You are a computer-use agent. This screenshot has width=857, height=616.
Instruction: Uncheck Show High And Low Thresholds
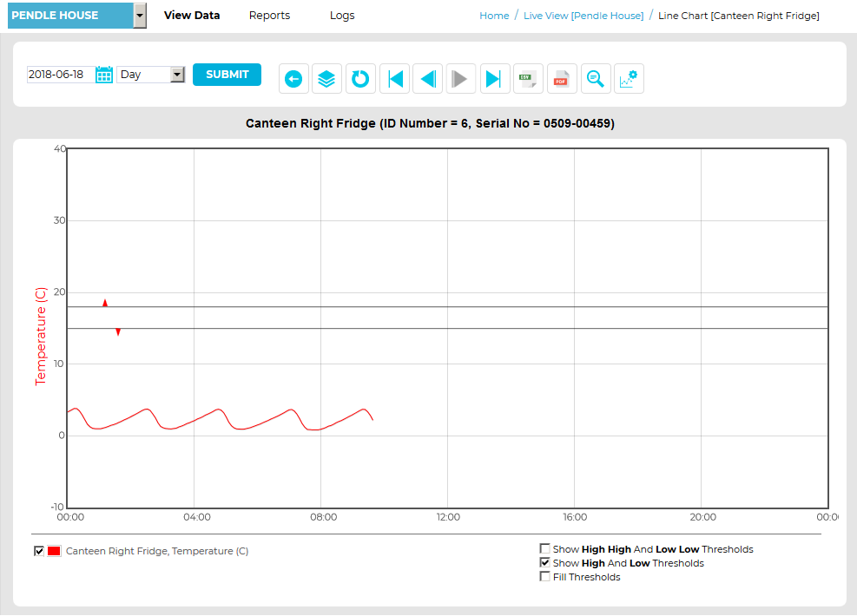point(545,563)
